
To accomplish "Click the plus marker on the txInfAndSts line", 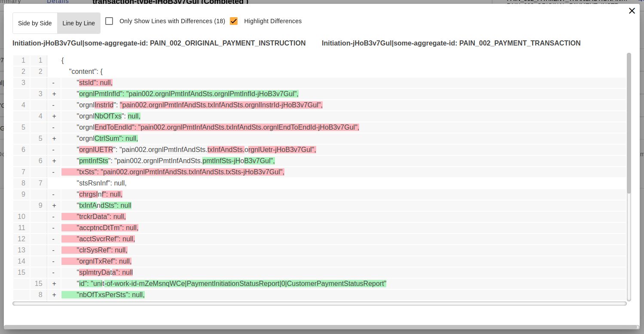I will tap(53, 205).
